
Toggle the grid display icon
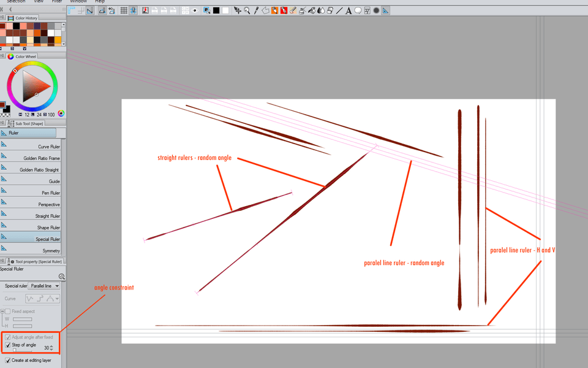tap(124, 10)
